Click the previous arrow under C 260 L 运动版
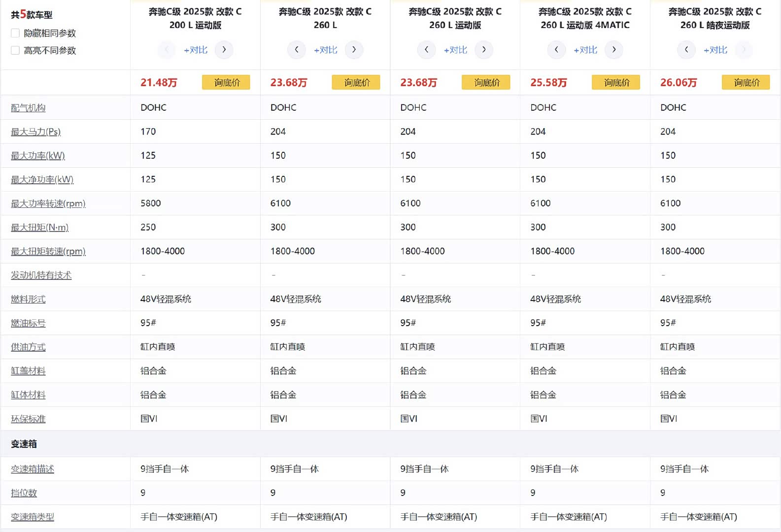This screenshot has width=781, height=532. click(x=426, y=50)
